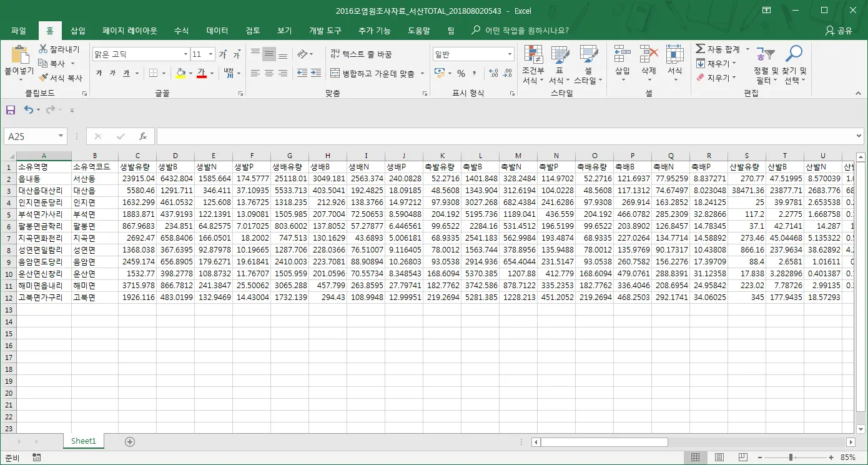
Task: Apply the red font color
Action: 202,74
